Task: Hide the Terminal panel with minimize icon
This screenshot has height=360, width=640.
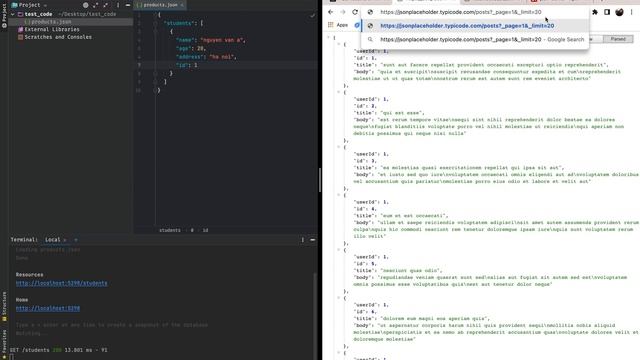Action: pos(313,240)
